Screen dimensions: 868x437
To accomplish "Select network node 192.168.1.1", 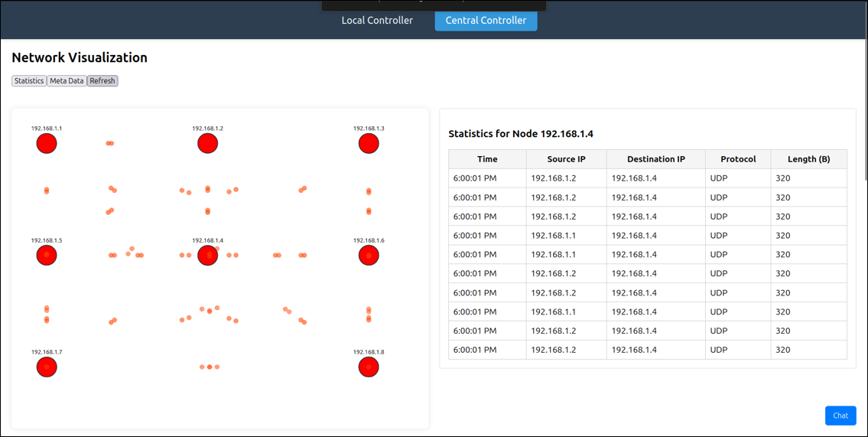I will (x=47, y=143).
